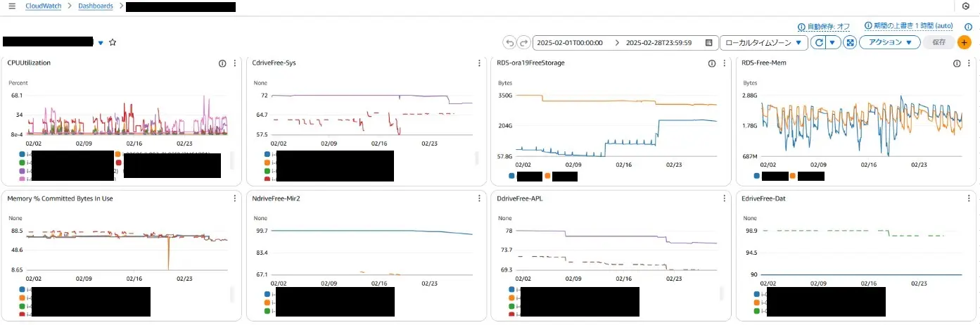This screenshot has width=980, height=325.
Task: Favorite the dashboard with the star icon
Action: pos(113,42)
